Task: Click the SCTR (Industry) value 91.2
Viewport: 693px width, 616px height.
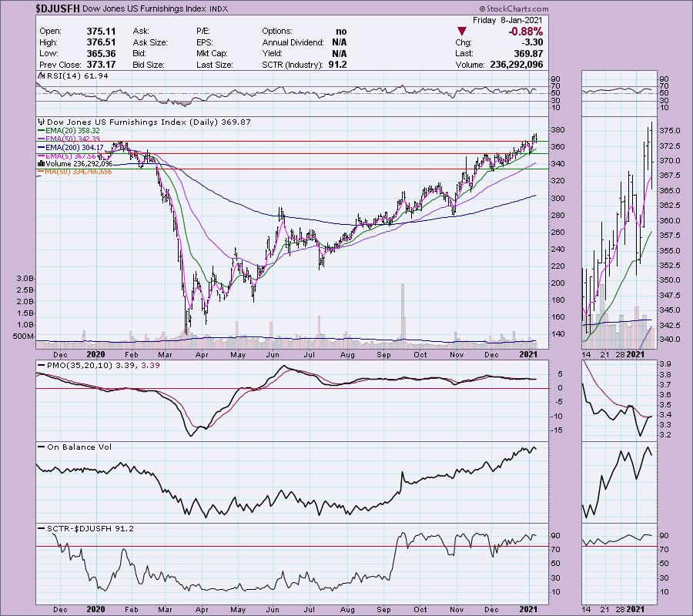Action: [338, 65]
